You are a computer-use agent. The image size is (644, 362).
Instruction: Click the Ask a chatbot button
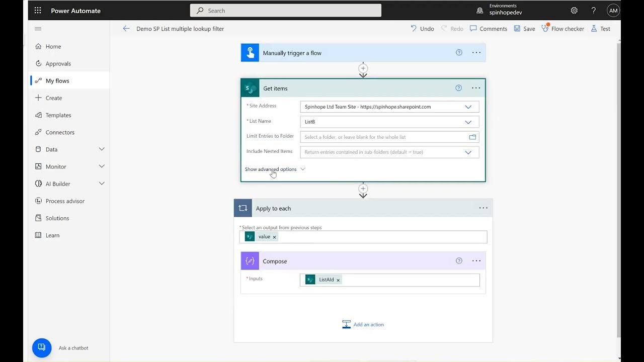pos(42,347)
